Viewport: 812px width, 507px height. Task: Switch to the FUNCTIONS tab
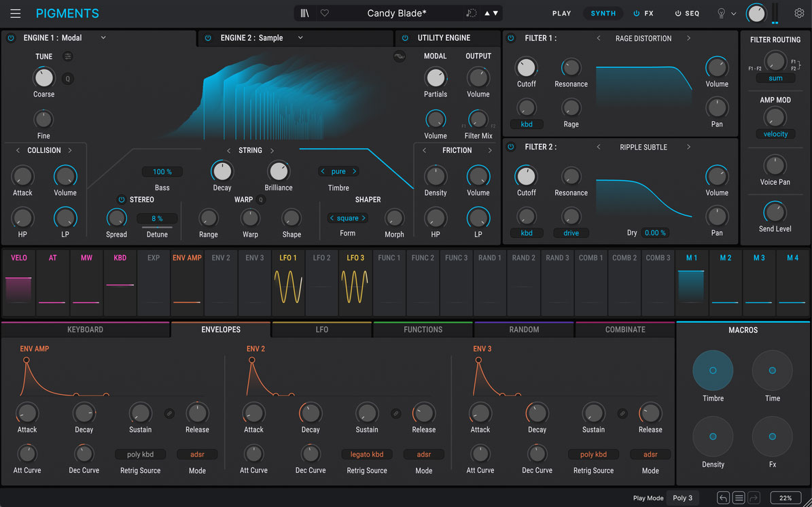[x=423, y=330]
